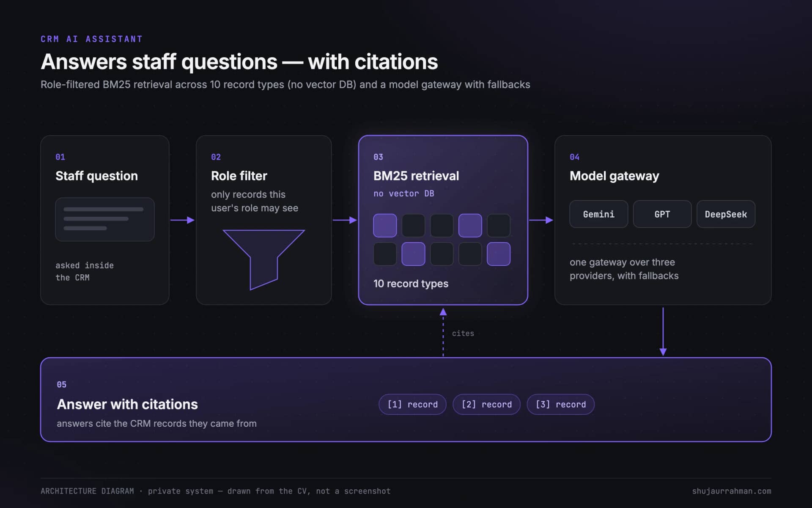
Task: Select the DeepSeek provider chip
Action: click(x=726, y=214)
